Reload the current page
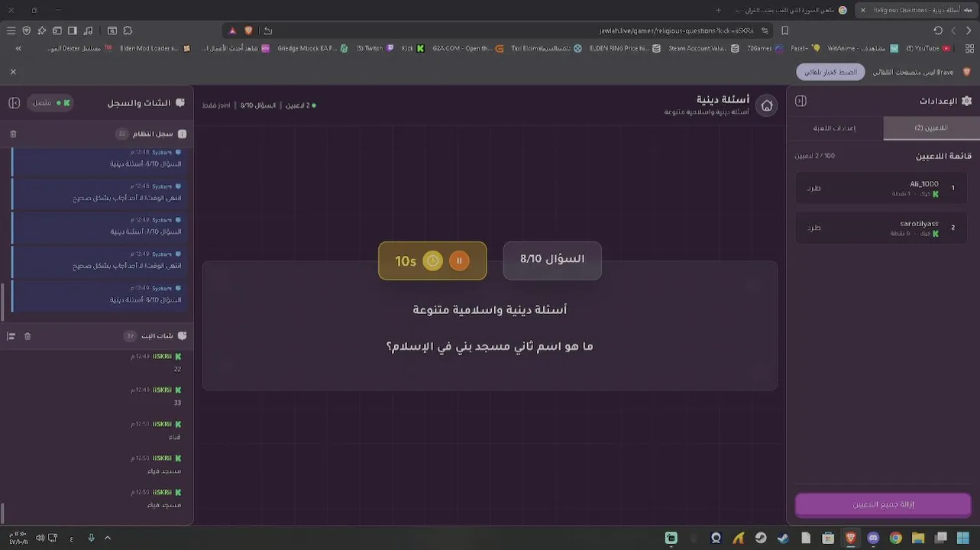Image resolution: width=980 pixels, height=550 pixels. pos(938,31)
